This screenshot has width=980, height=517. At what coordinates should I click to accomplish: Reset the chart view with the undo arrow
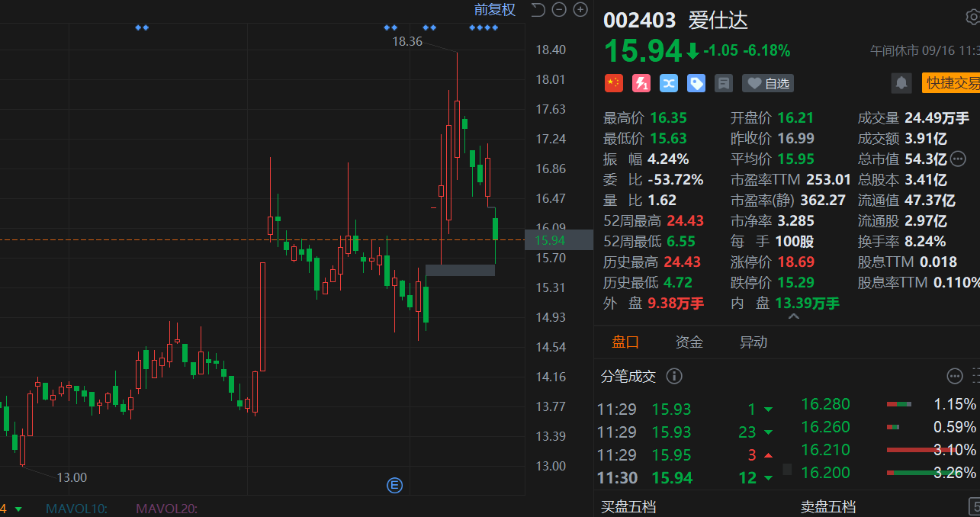click(538, 10)
